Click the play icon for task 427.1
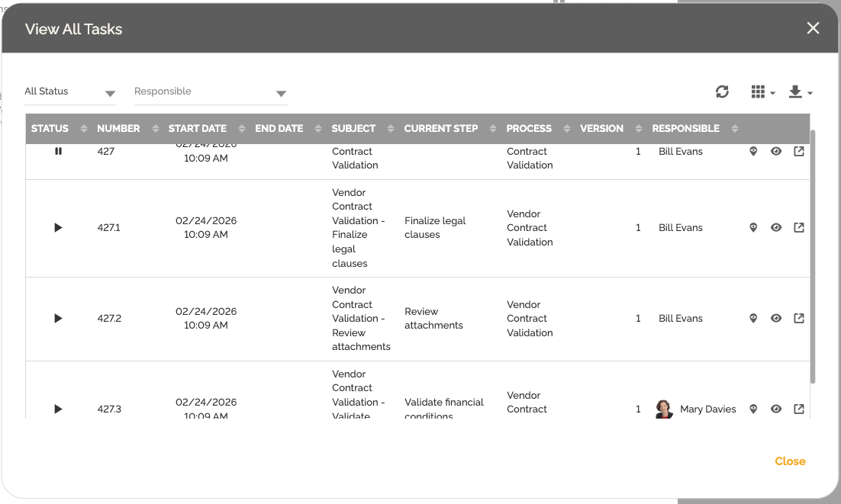Image resolution: width=841 pixels, height=504 pixels. pyautogui.click(x=58, y=228)
